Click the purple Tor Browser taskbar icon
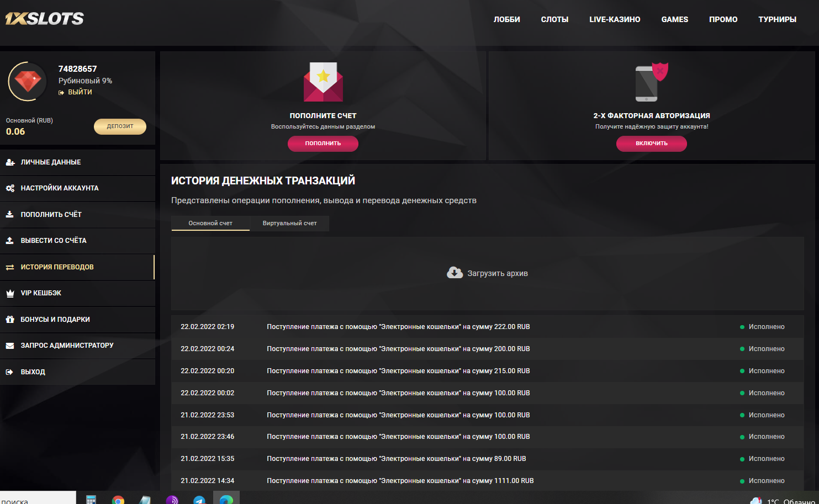Viewport: 819px width, 504px height. pos(172,500)
